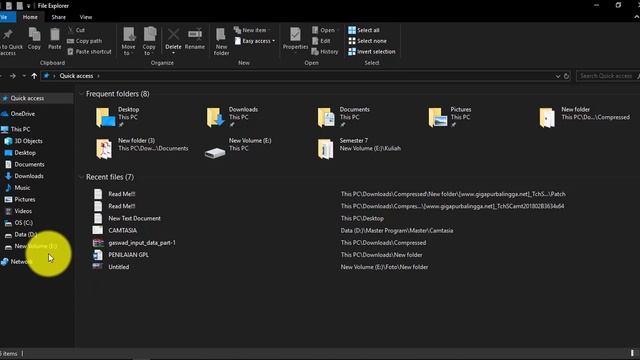Screen dimensions: 640x360
Task: Select Quick access in navigation pane
Action: click(27, 98)
